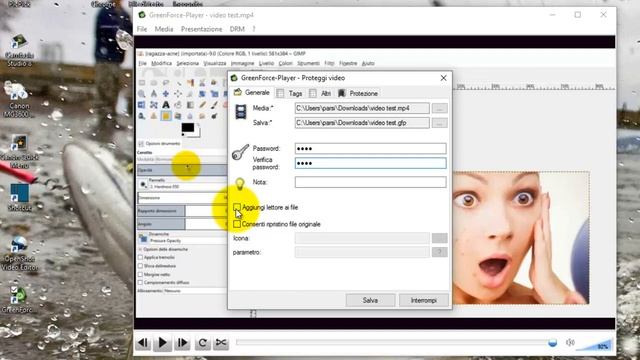Open GIMP's Seleziona menu

188,63
